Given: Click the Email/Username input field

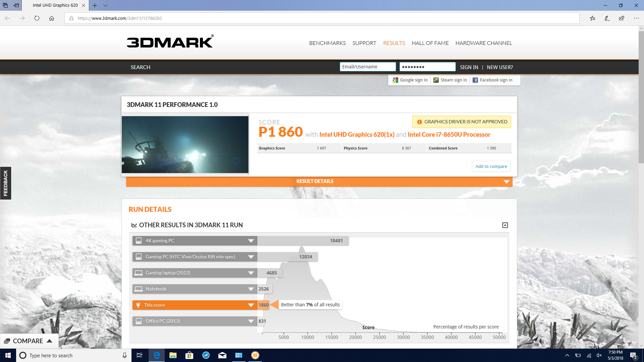Looking at the screenshot, I should point(368,67).
